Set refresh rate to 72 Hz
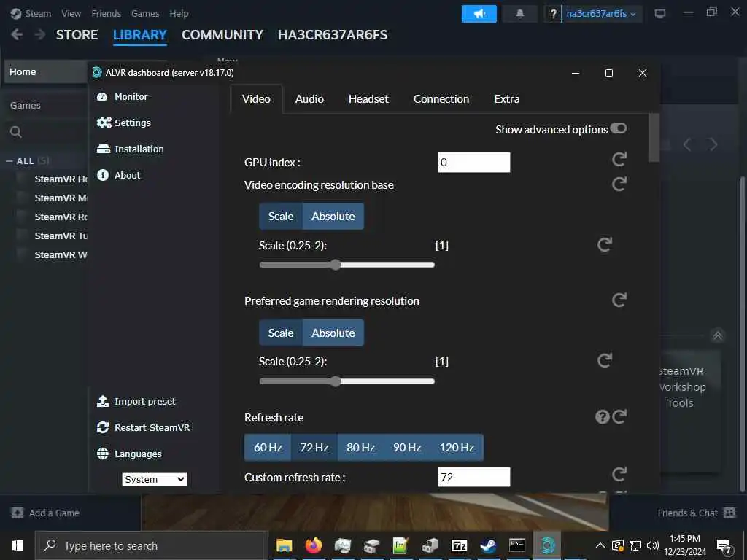Screen dimensions: 747x560 coord(314,448)
